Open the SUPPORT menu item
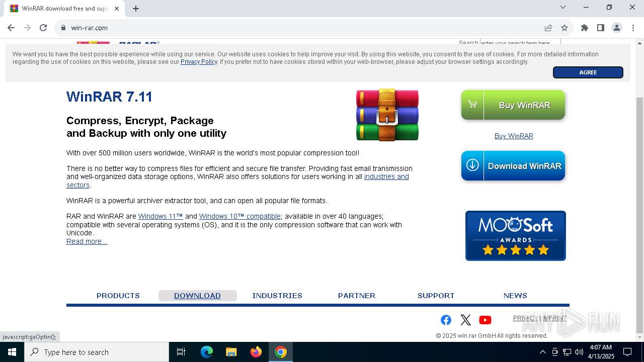 [436, 296]
